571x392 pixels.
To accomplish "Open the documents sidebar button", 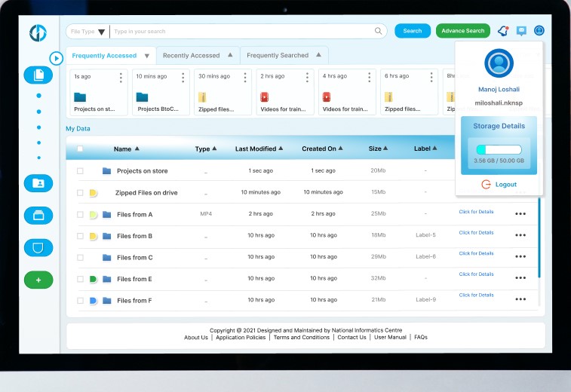I will [38, 75].
